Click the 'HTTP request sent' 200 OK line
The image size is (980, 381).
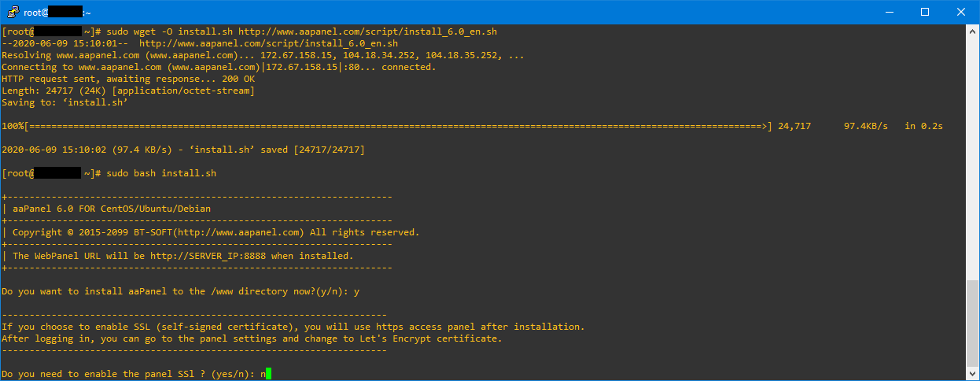pyautogui.click(x=128, y=79)
